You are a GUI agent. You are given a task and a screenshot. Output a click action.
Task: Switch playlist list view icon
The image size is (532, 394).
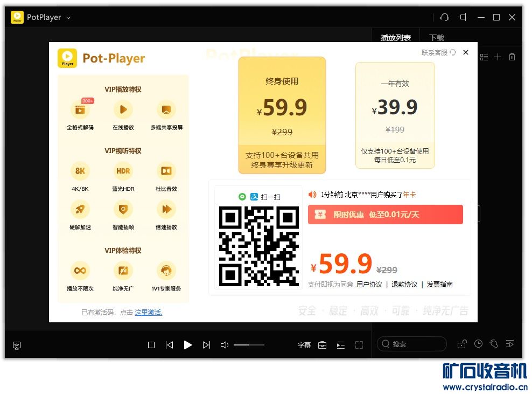(x=484, y=57)
